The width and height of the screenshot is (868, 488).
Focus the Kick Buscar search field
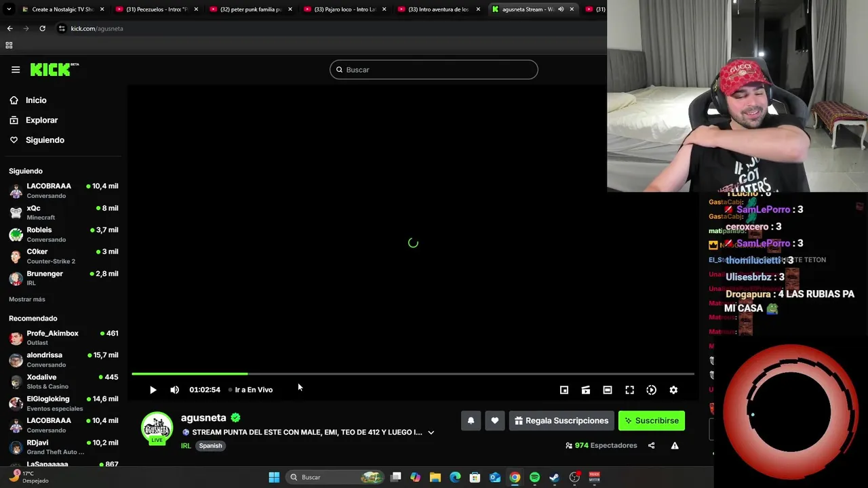tap(434, 70)
